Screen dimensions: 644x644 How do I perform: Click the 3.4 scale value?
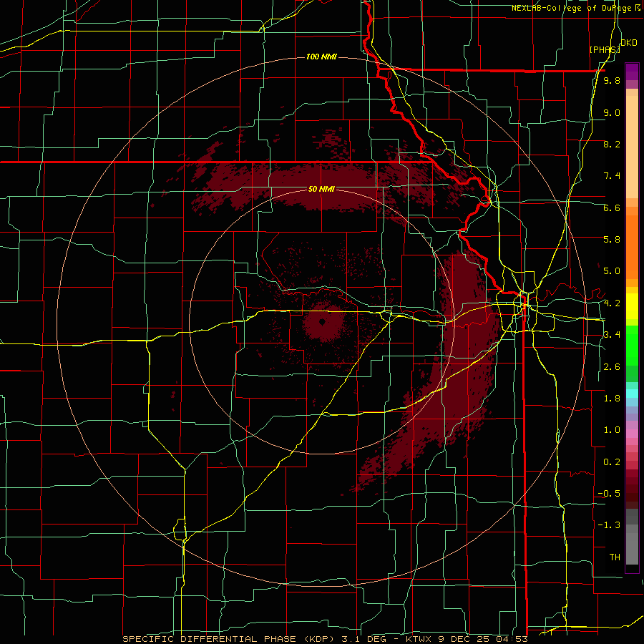612,335
